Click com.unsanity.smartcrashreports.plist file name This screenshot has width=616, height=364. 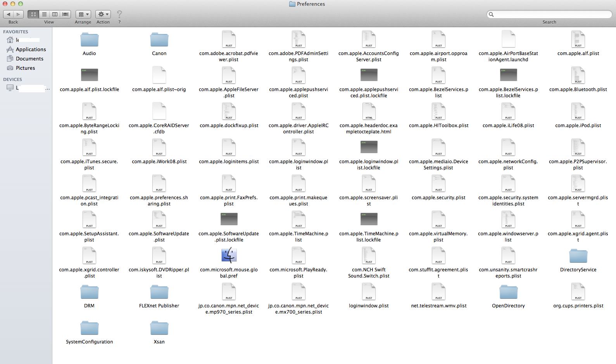click(508, 273)
